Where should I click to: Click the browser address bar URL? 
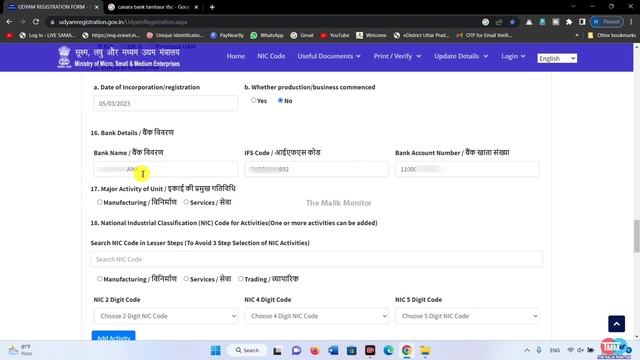122,22
